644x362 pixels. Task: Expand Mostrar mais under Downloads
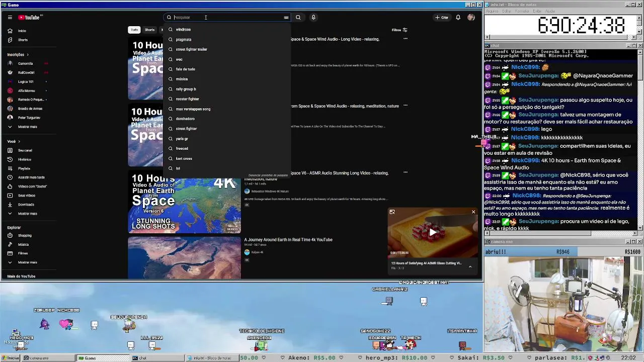pos(27,214)
